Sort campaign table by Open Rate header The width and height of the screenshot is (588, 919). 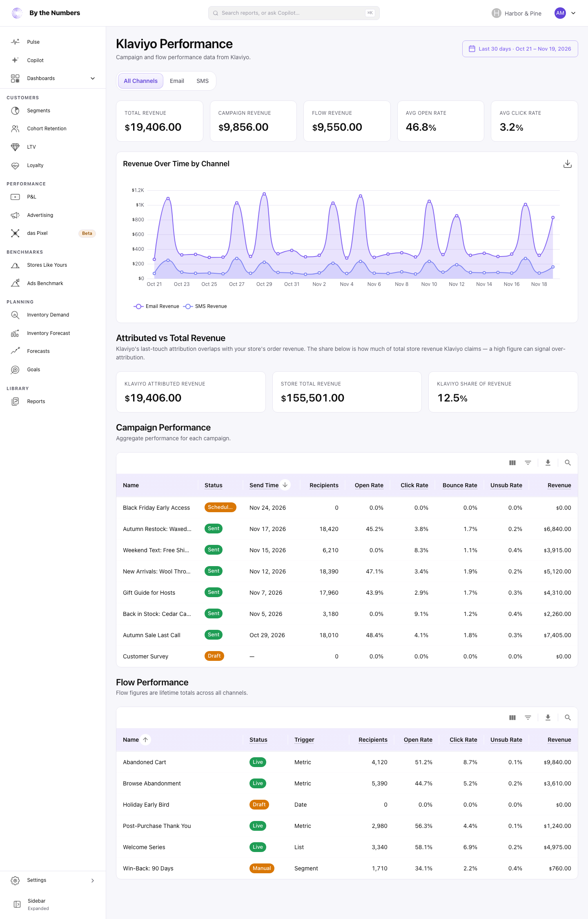pos(369,485)
